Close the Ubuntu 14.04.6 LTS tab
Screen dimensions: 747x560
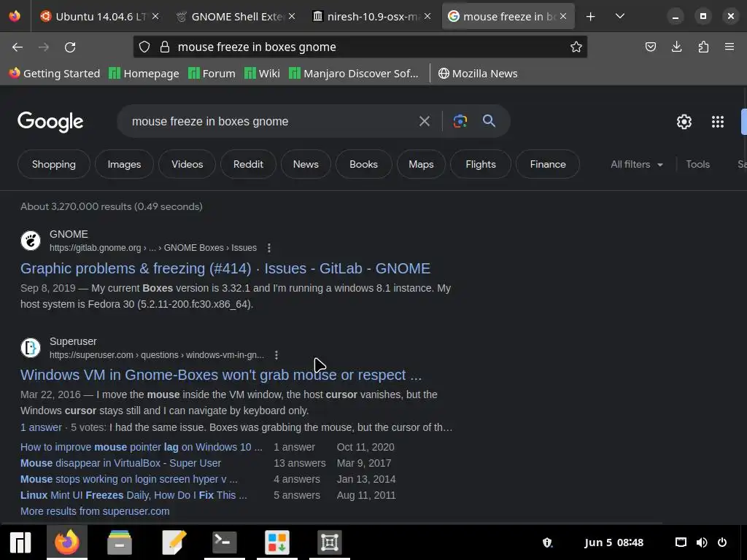155,16
